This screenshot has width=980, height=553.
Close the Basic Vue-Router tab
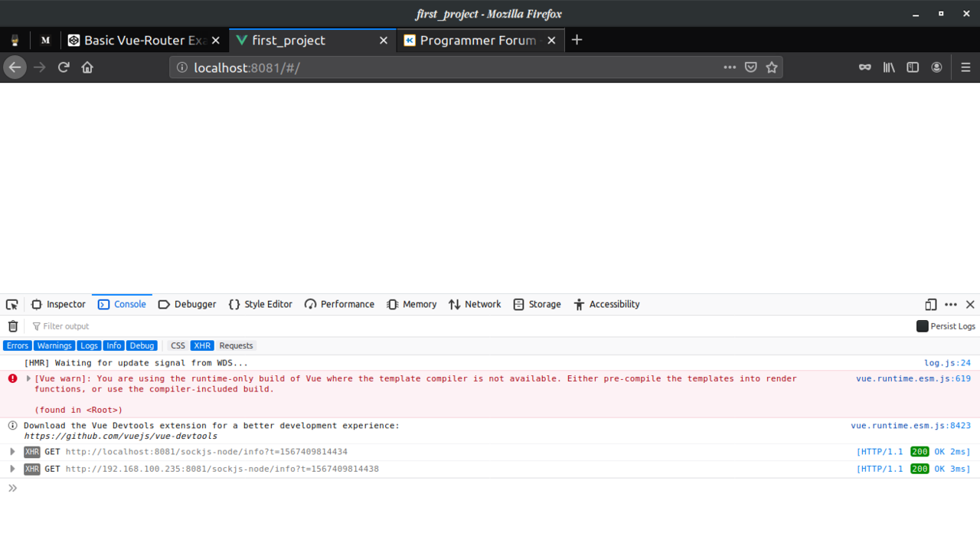[215, 41]
